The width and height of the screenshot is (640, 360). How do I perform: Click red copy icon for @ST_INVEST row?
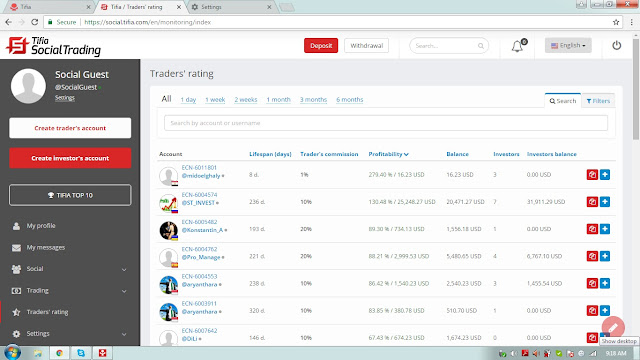pos(592,202)
